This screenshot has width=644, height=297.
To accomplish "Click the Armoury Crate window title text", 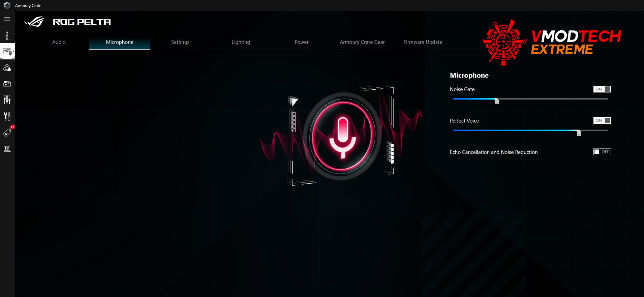I will point(28,6).
